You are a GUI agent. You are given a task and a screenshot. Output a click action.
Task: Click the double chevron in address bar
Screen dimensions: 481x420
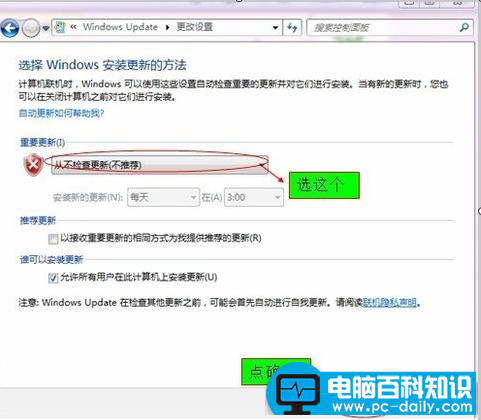[74, 27]
